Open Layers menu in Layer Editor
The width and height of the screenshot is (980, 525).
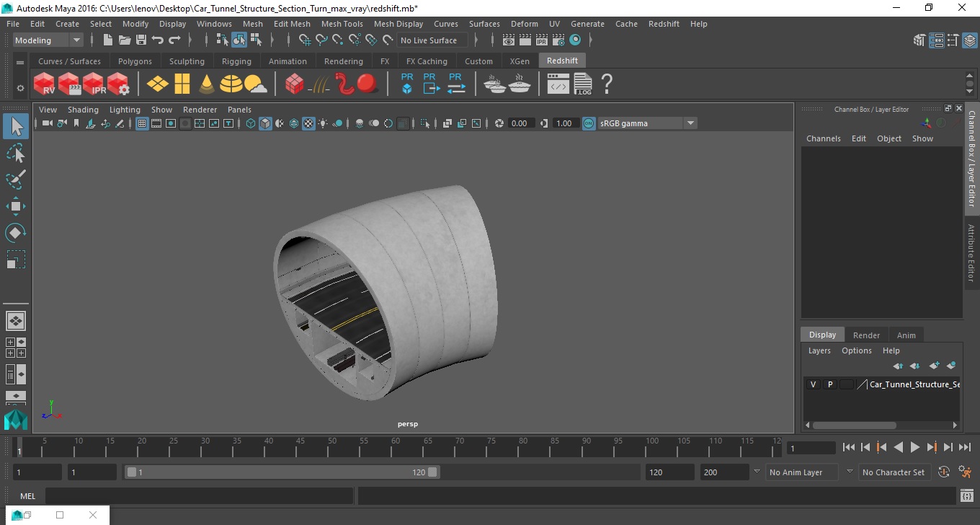click(819, 350)
